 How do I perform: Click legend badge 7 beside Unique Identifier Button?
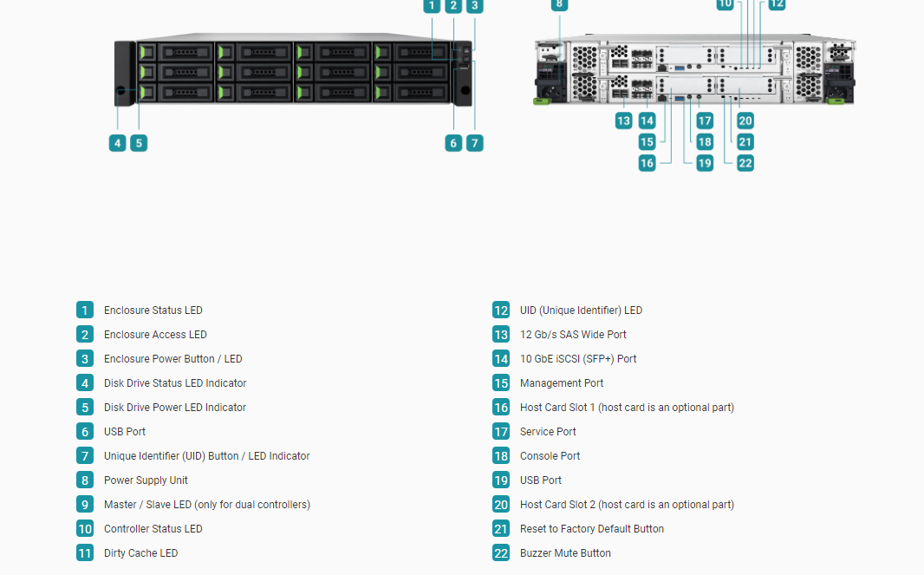coord(85,456)
